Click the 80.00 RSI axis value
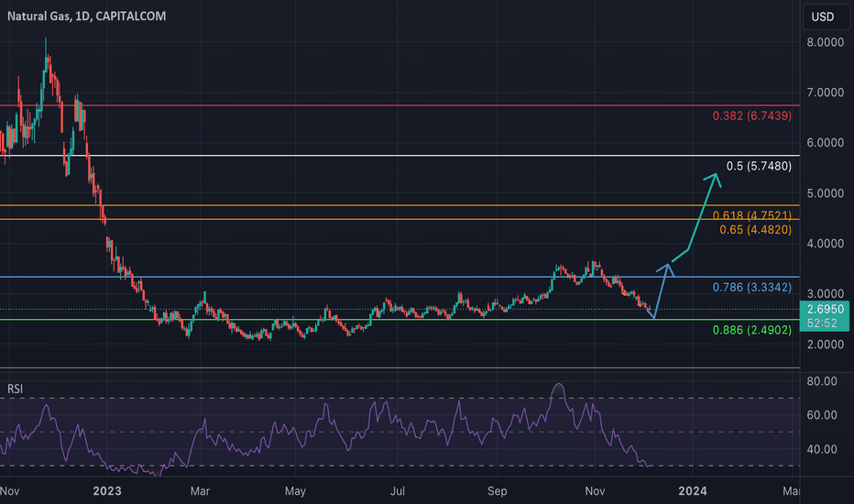Image resolution: width=854 pixels, height=504 pixels. tap(822, 381)
